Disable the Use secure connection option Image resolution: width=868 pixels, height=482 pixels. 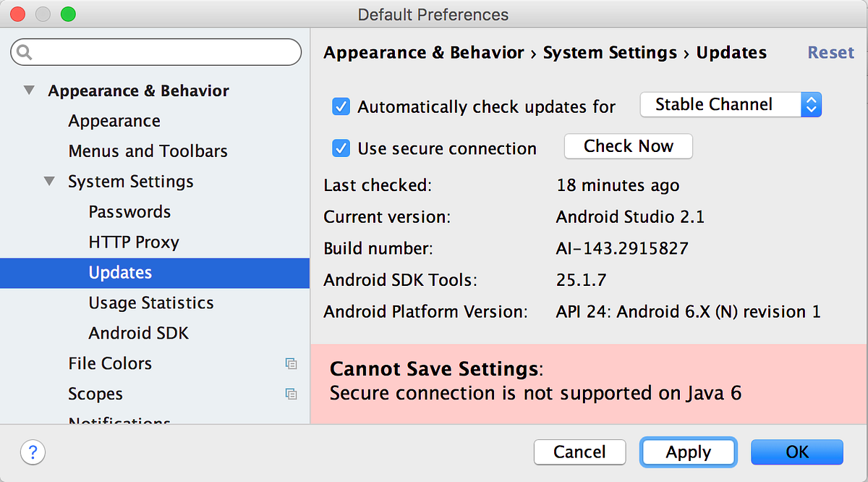341,148
